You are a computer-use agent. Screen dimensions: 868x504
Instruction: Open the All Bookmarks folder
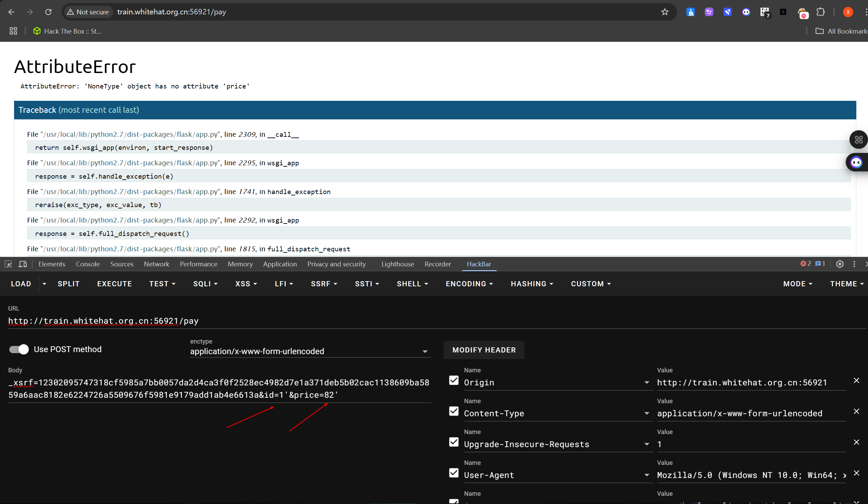841,31
